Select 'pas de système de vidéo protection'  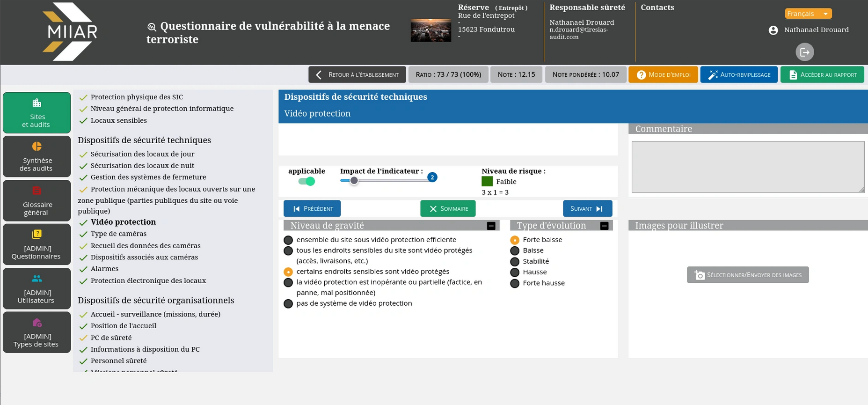coord(288,304)
